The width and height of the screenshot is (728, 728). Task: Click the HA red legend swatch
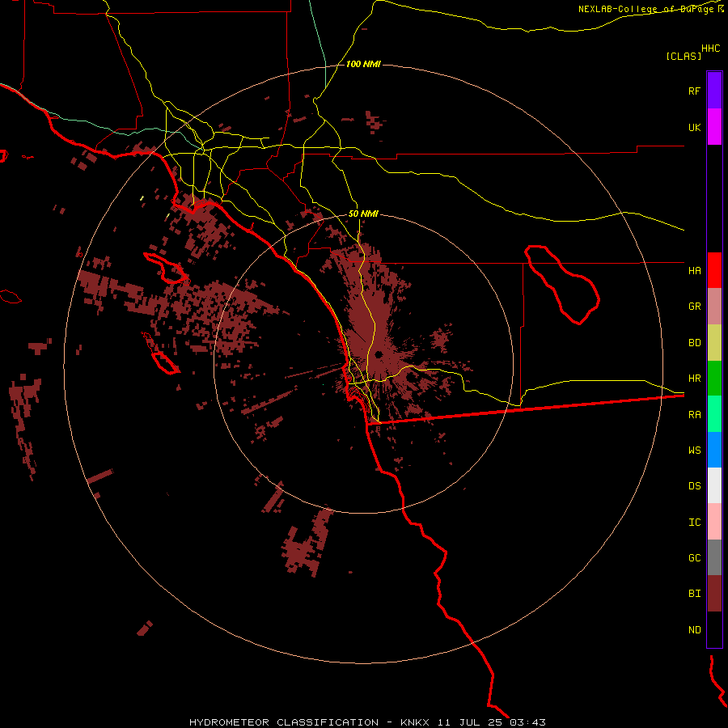714,270
